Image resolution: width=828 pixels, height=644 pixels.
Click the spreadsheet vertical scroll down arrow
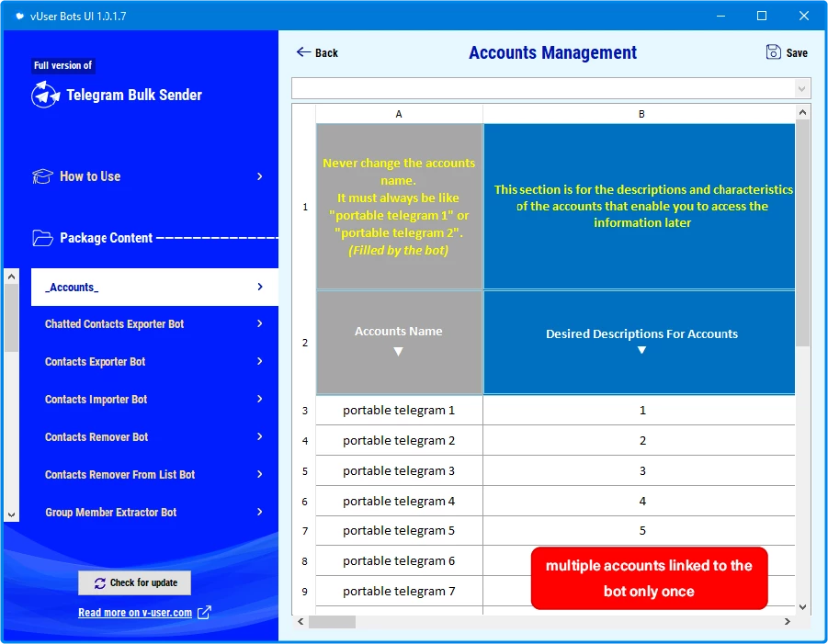(x=802, y=607)
